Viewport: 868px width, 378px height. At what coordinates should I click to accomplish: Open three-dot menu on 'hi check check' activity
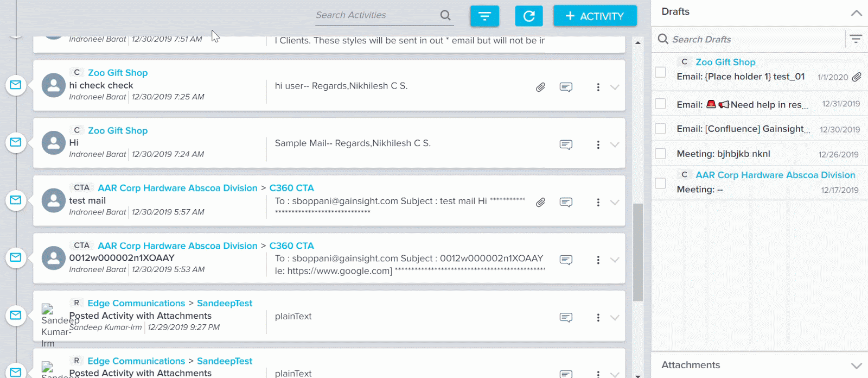click(x=598, y=87)
